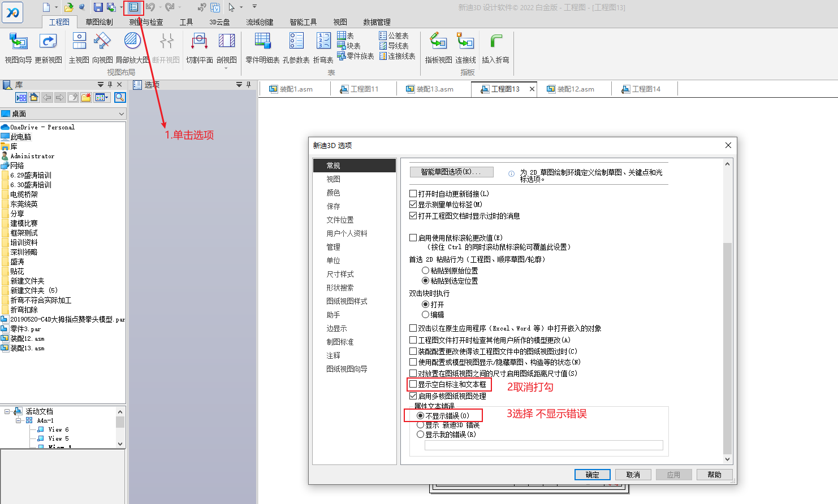Insert a Bend Table (折弯表)
Viewport: 838px width, 504px height.
[323, 48]
